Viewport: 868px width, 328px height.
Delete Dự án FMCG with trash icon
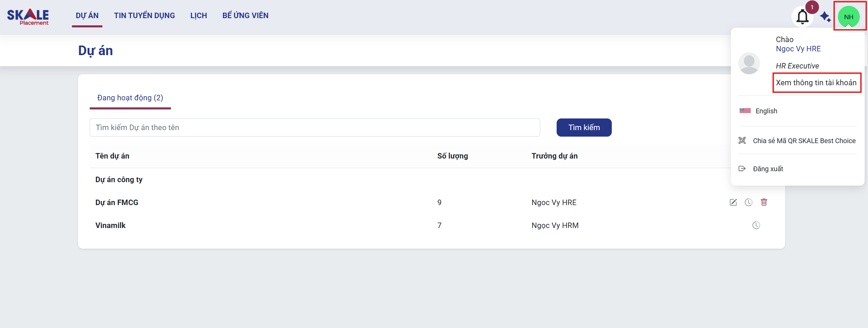[764, 202]
